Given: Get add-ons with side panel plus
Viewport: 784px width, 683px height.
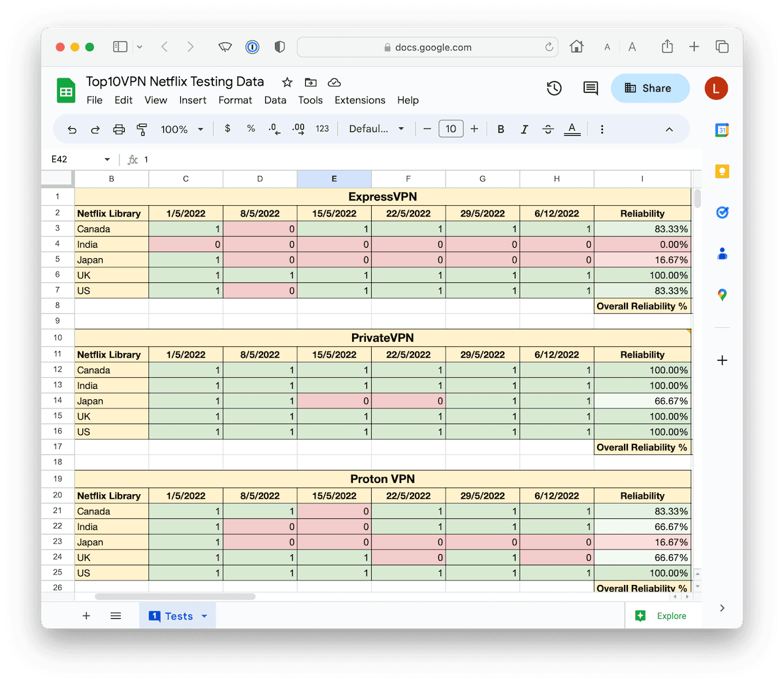Looking at the screenshot, I should pos(722,360).
